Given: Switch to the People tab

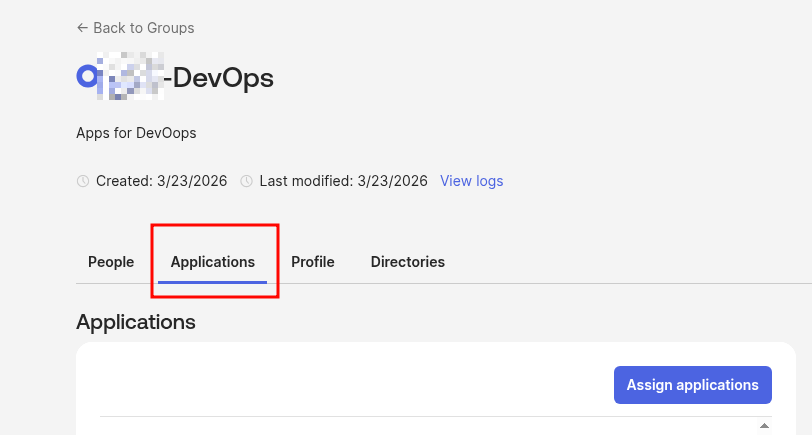Looking at the screenshot, I should coord(111,262).
